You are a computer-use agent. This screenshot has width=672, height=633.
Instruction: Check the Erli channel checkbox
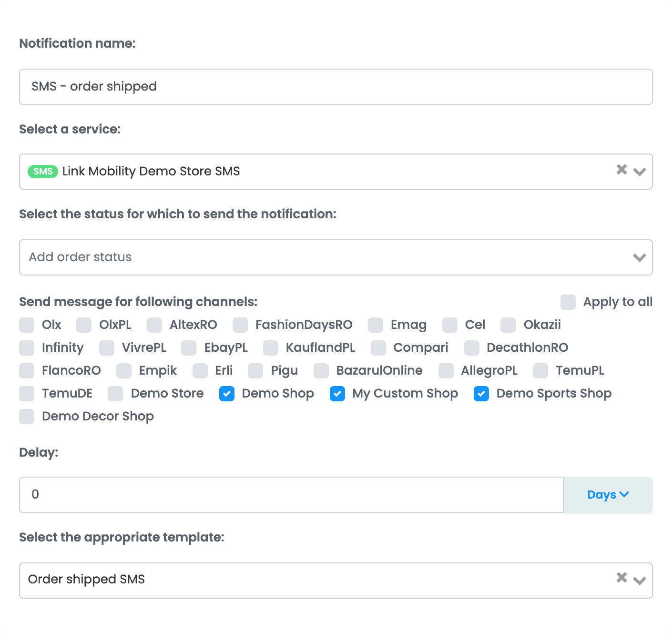tap(200, 370)
